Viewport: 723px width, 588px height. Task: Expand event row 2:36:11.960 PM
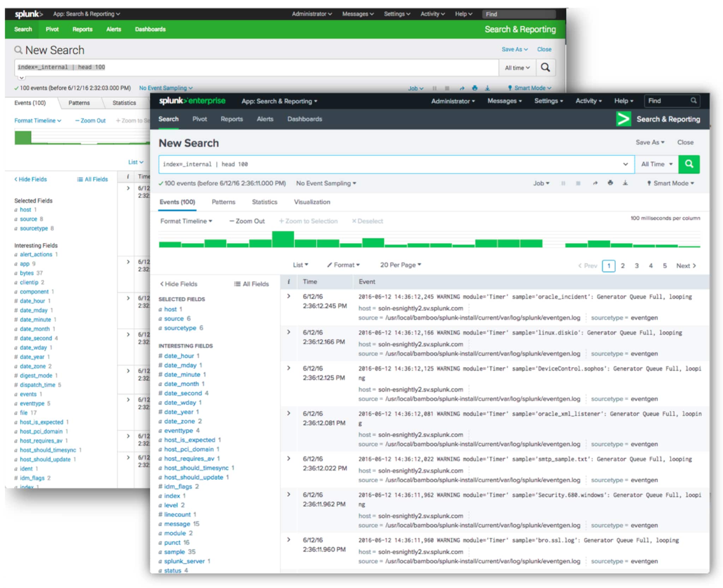[x=289, y=540]
